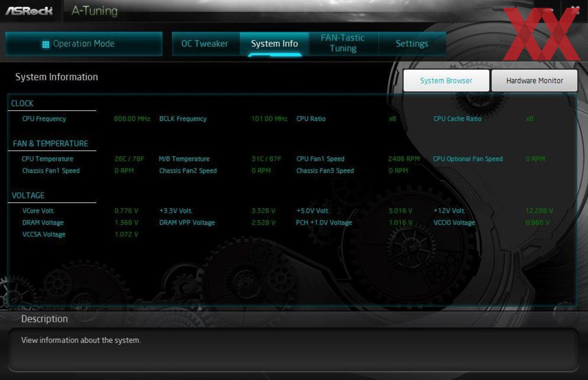The width and height of the screenshot is (588, 380).
Task: Click the VCCIO Voltage value 0.968 V
Action: [x=537, y=223]
